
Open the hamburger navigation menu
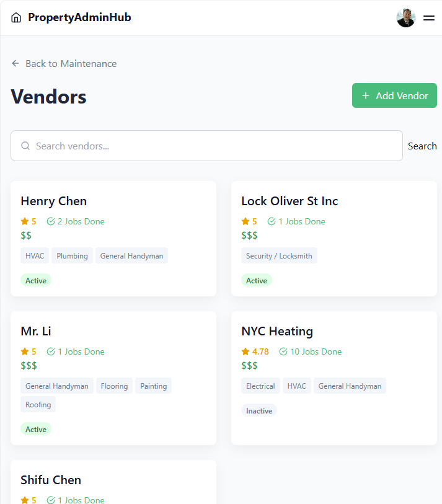point(428,18)
